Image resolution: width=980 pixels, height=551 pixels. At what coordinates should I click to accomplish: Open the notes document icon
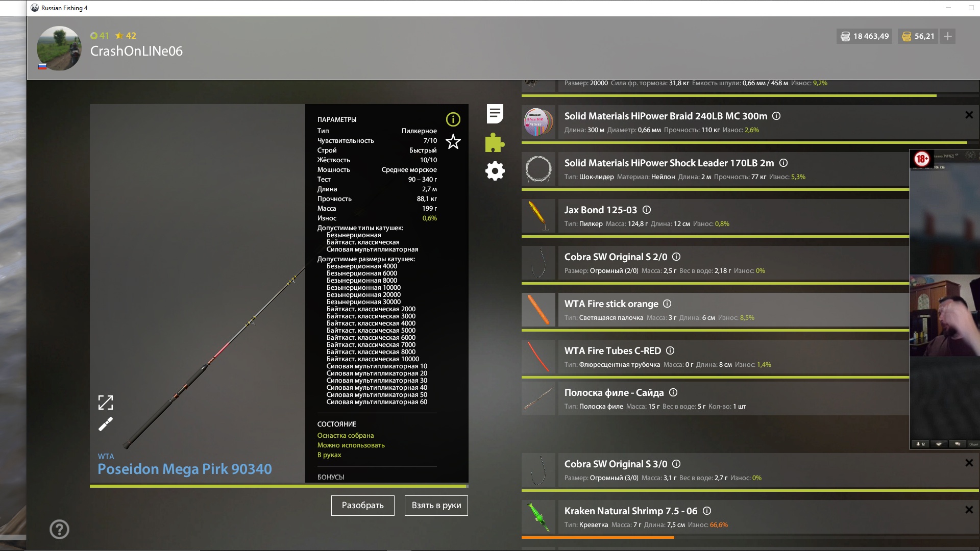coord(495,114)
